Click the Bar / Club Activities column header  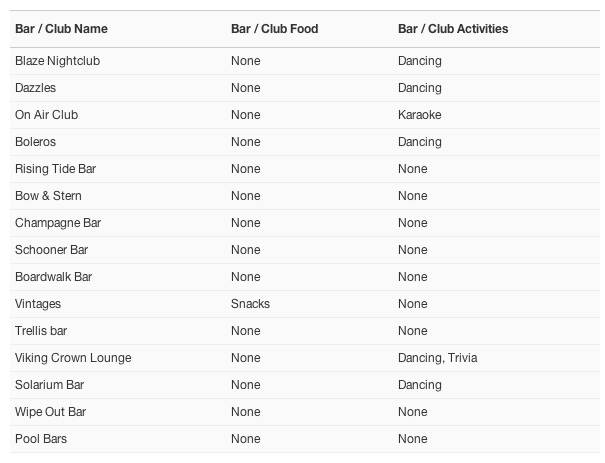[453, 29]
